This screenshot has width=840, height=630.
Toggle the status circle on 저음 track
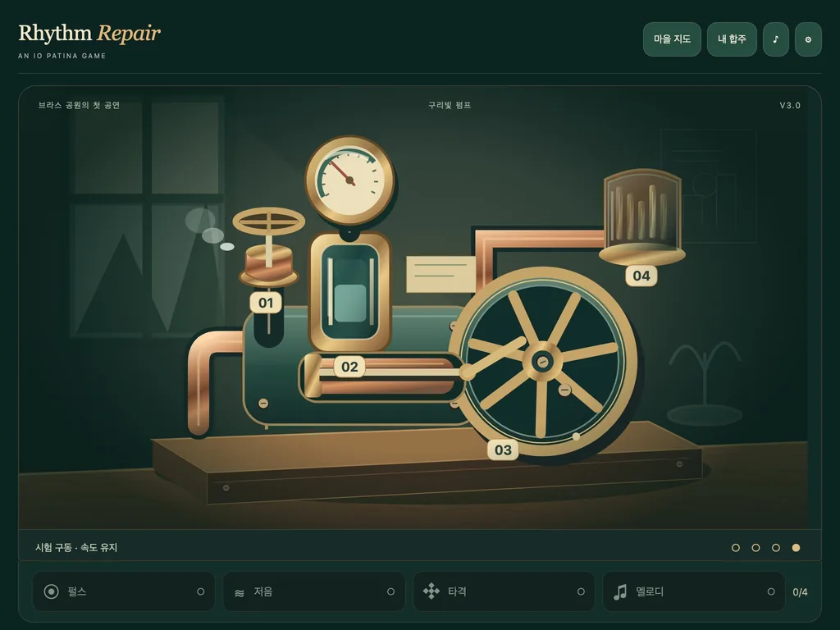pos(391,591)
